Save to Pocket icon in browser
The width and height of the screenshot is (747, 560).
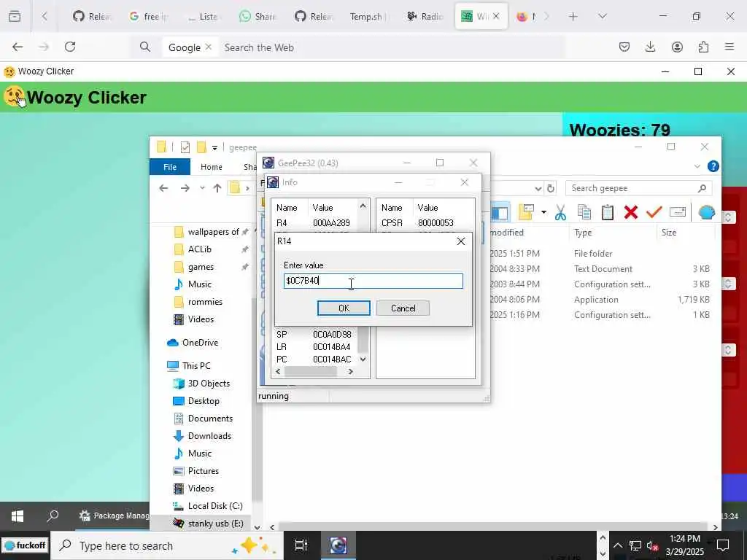(x=624, y=47)
